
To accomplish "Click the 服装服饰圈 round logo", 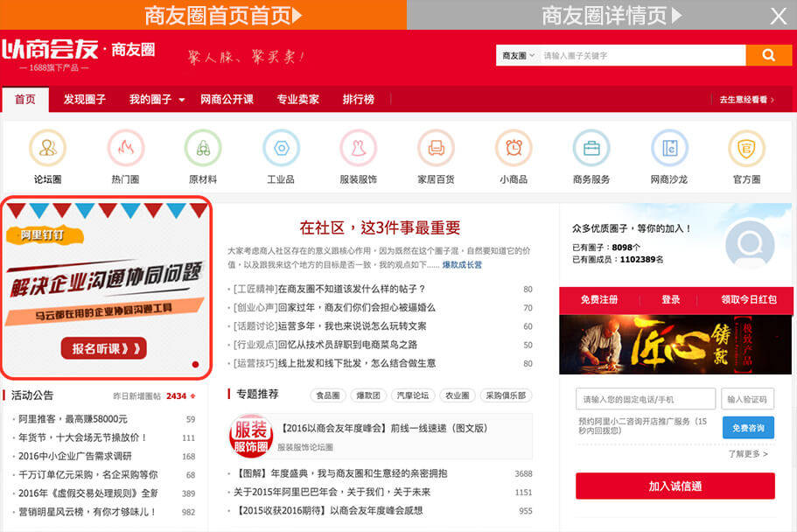I will [250, 436].
